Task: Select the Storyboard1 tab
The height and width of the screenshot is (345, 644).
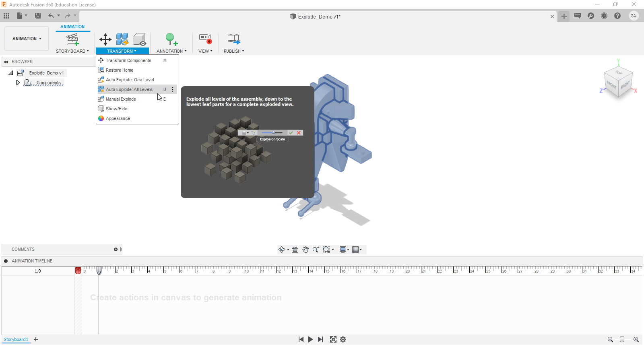Action: 16,339
